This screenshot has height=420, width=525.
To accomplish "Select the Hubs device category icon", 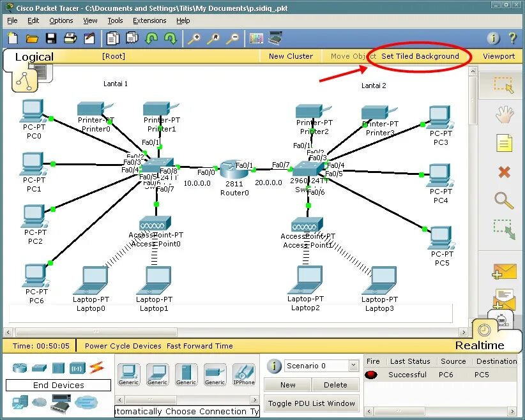I will coord(58,368).
